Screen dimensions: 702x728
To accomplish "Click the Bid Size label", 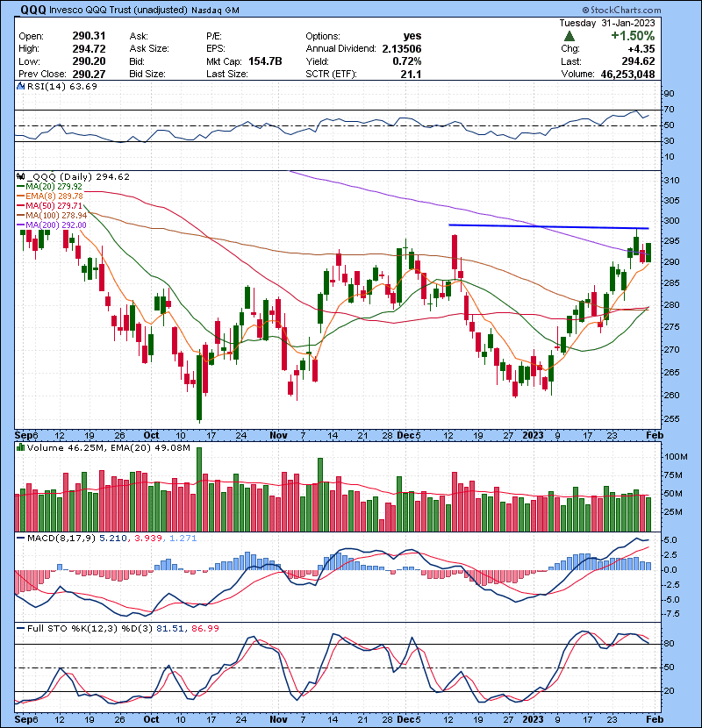I will 147,74.
